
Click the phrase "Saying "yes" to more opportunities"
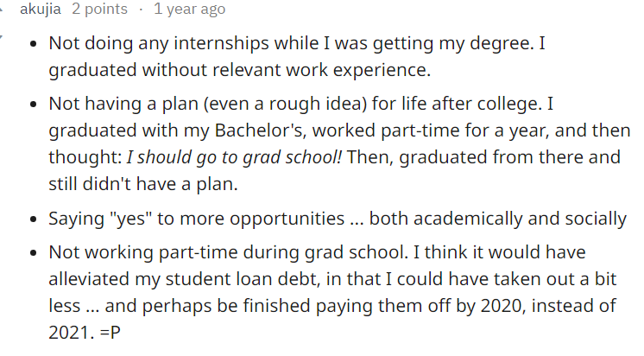[207, 219]
